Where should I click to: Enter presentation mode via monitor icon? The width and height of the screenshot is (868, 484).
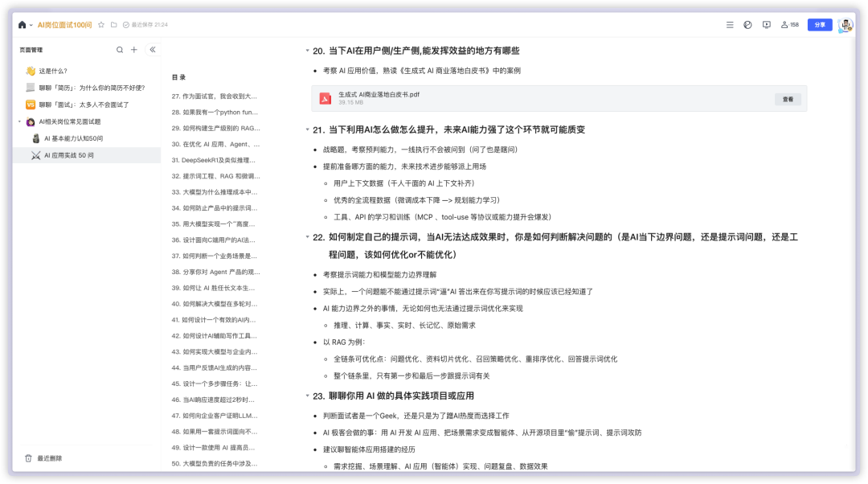(x=767, y=24)
